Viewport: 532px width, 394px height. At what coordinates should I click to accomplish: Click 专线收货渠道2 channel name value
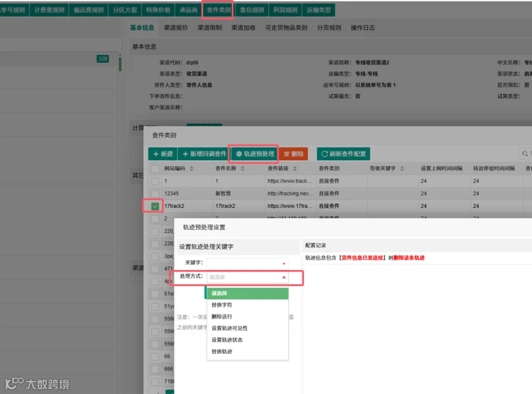point(372,63)
